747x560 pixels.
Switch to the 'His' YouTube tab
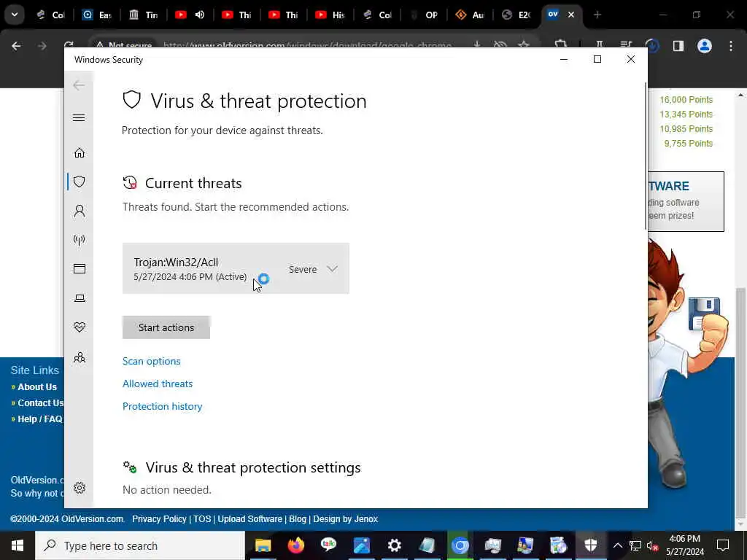click(330, 15)
